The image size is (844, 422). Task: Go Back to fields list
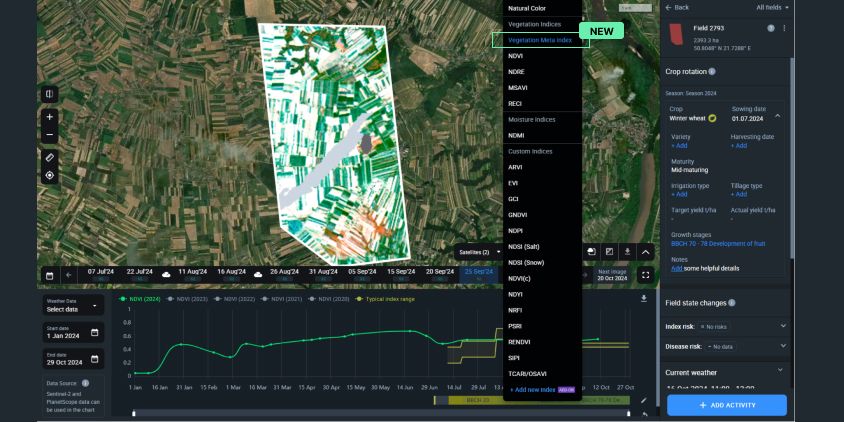pos(677,8)
